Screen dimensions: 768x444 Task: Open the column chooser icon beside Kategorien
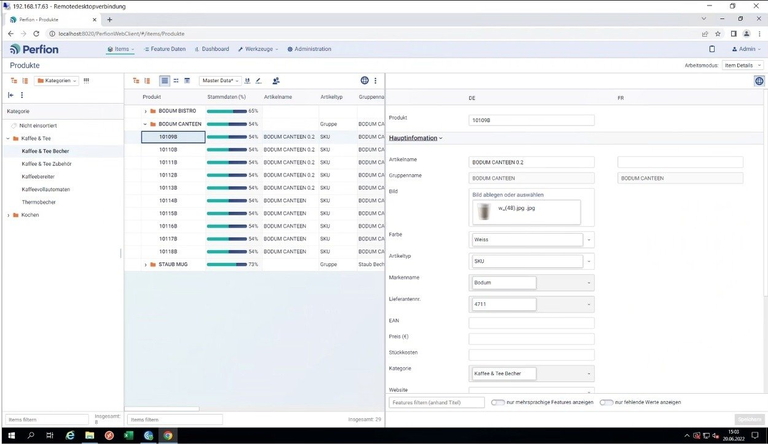click(86, 81)
